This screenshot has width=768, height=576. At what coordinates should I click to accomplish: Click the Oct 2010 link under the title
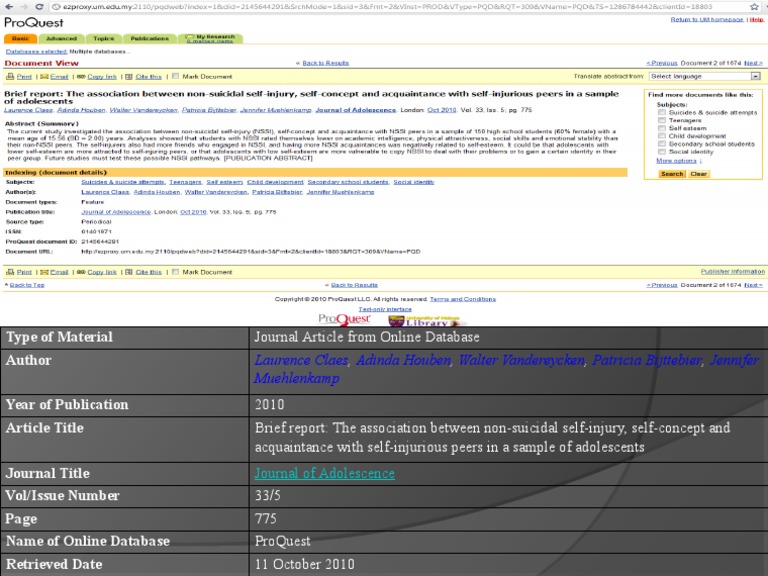pyautogui.click(x=442, y=110)
